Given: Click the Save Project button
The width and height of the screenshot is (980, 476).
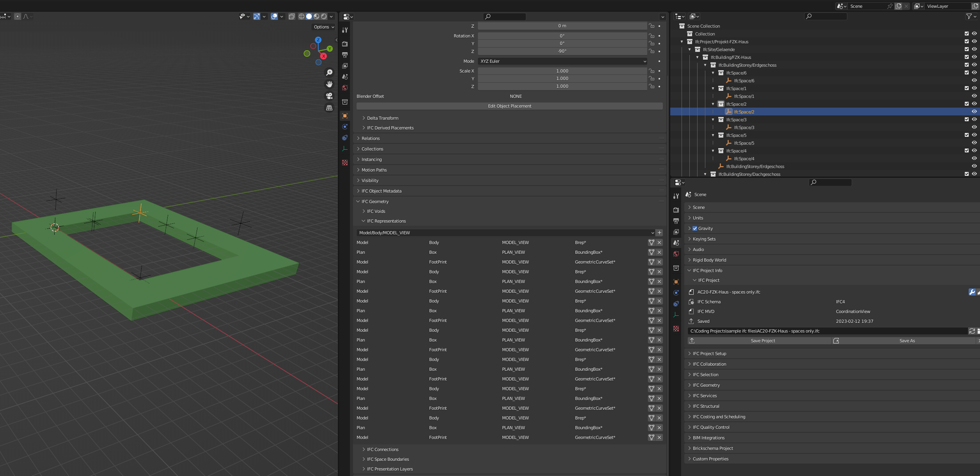Looking at the screenshot, I should tap(763, 340).
